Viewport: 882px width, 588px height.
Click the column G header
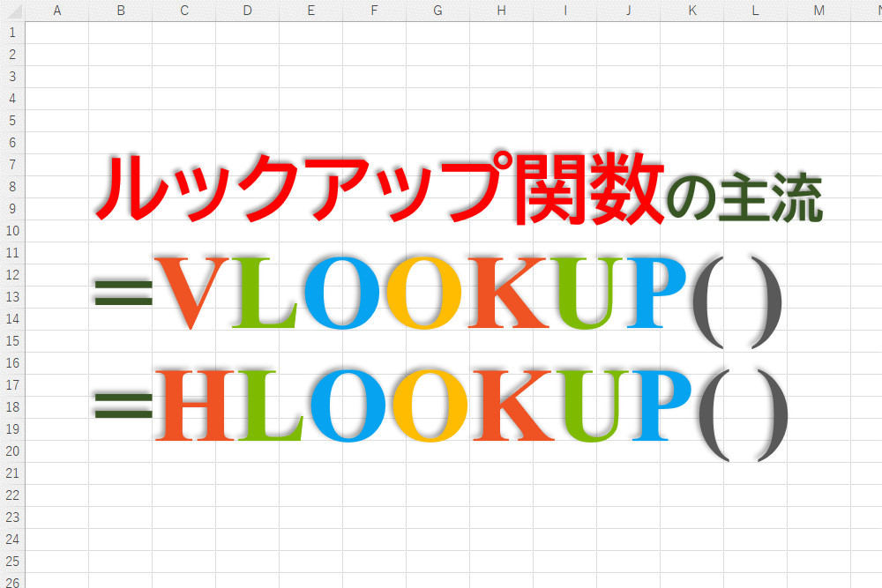437,11
